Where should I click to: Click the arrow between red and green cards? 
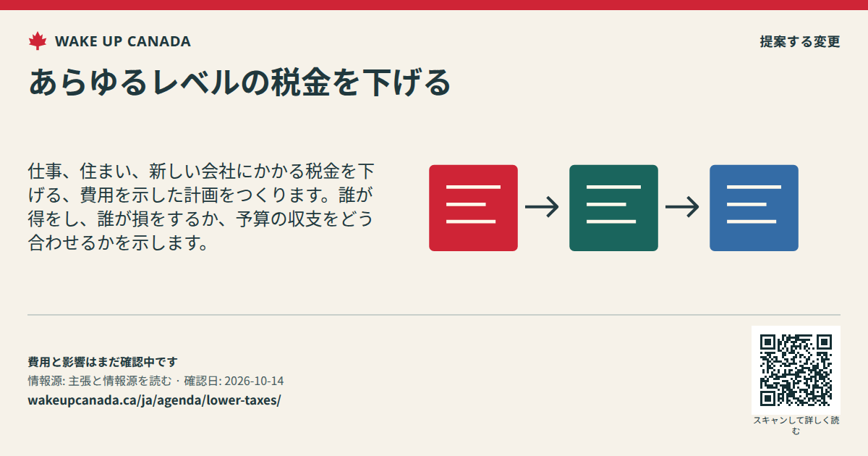542,208
